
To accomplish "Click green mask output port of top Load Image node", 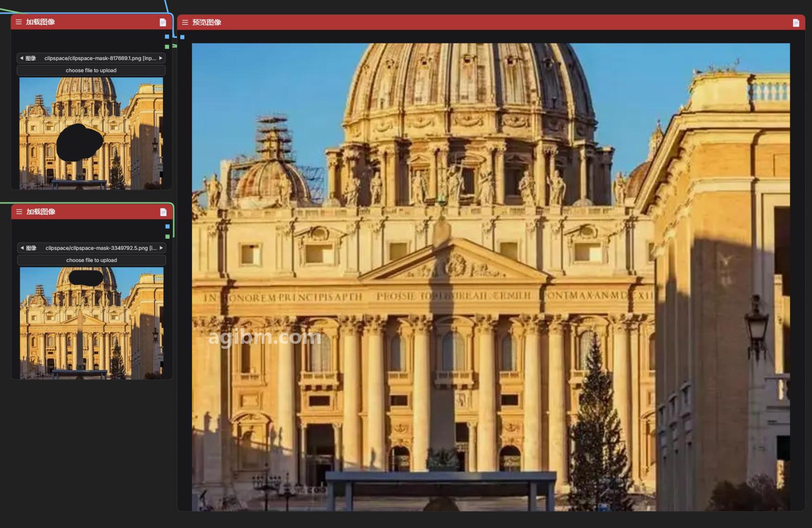I will pyautogui.click(x=167, y=46).
